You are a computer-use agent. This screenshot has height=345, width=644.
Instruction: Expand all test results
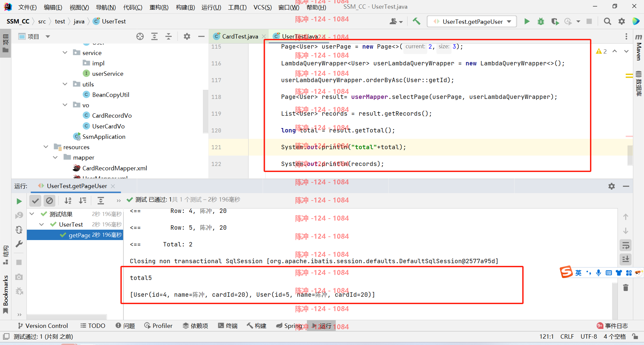coord(101,200)
